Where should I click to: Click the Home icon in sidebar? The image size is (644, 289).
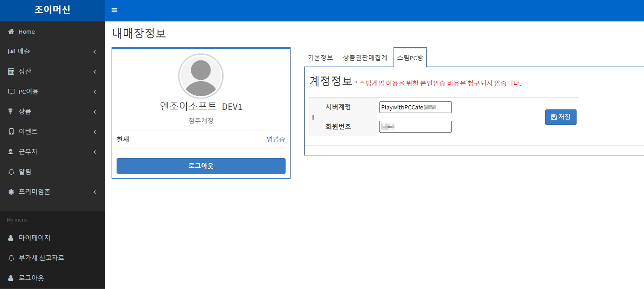click(11, 32)
